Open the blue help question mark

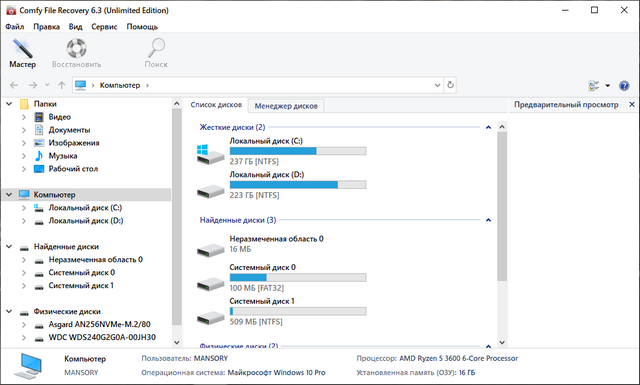tap(624, 85)
